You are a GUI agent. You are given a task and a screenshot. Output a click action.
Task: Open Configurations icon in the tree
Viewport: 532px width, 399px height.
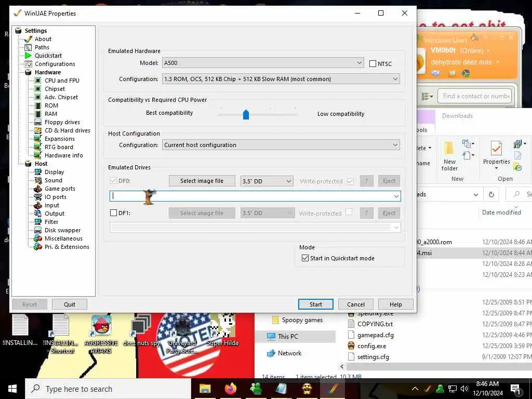click(29, 64)
